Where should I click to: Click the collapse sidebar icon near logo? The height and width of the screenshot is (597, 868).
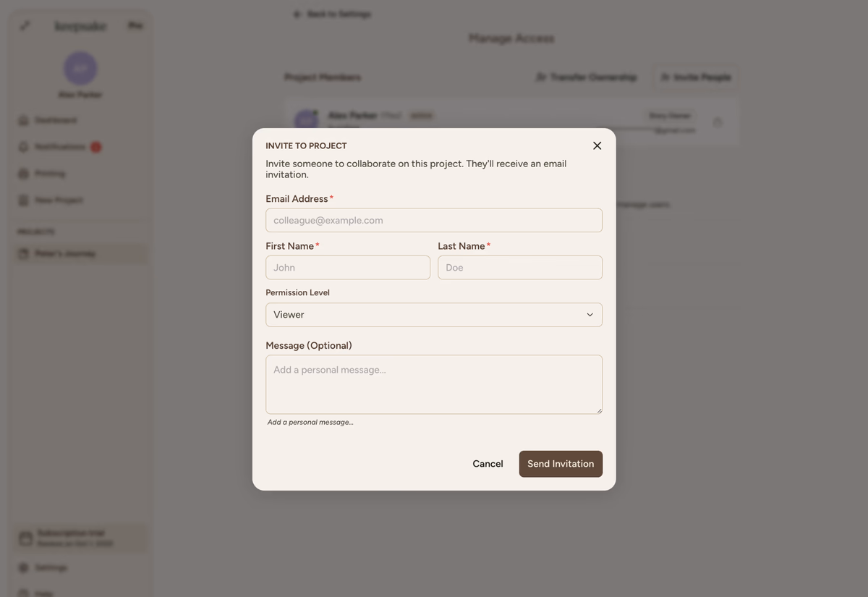click(25, 26)
